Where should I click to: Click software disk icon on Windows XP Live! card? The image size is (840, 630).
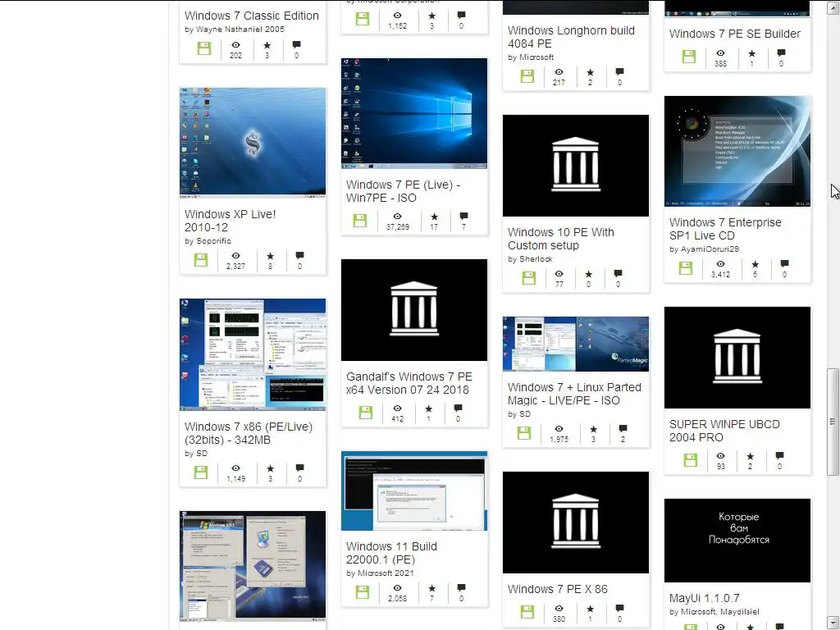tap(201, 260)
